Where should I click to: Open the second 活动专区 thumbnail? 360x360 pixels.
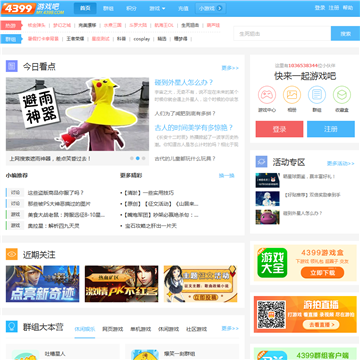[268, 199]
